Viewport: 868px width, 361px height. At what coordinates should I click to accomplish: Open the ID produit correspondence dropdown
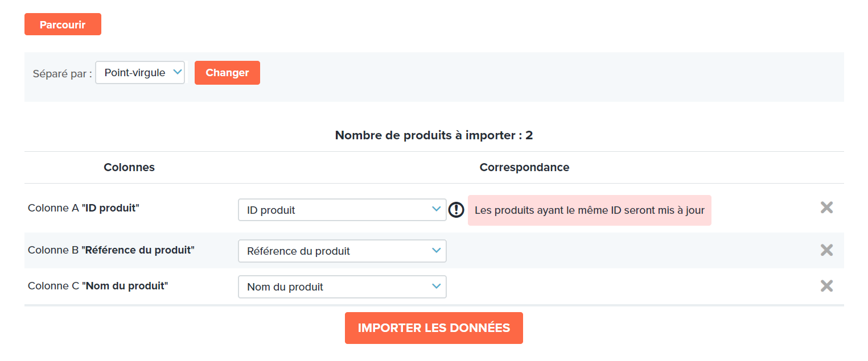pos(342,210)
